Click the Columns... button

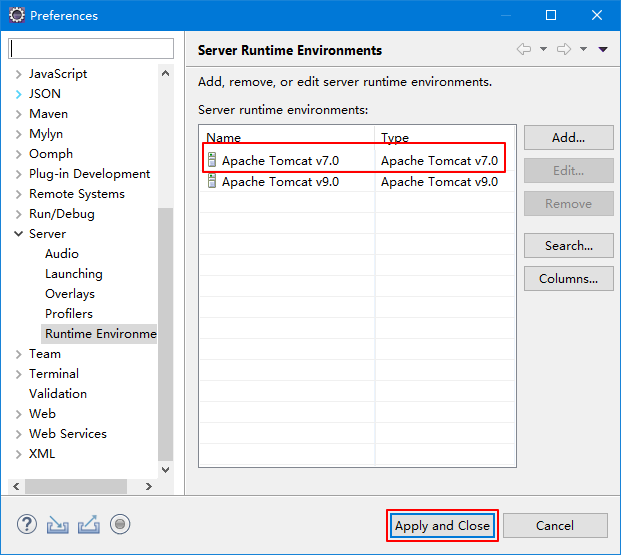pos(569,278)
